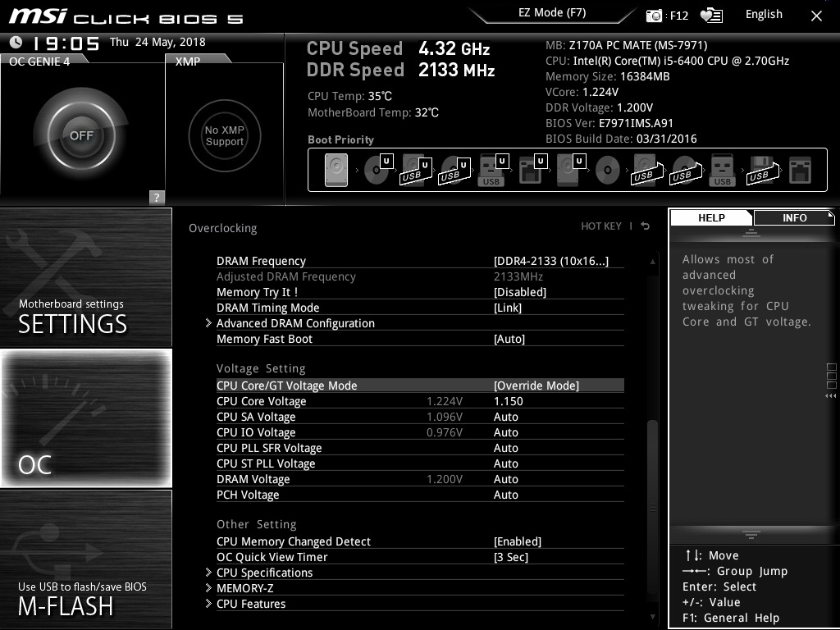The width and height of the screenshot is (840, 630).
Task: Open Memory Fast Boot Auto option
Action: tap(509, 339)
